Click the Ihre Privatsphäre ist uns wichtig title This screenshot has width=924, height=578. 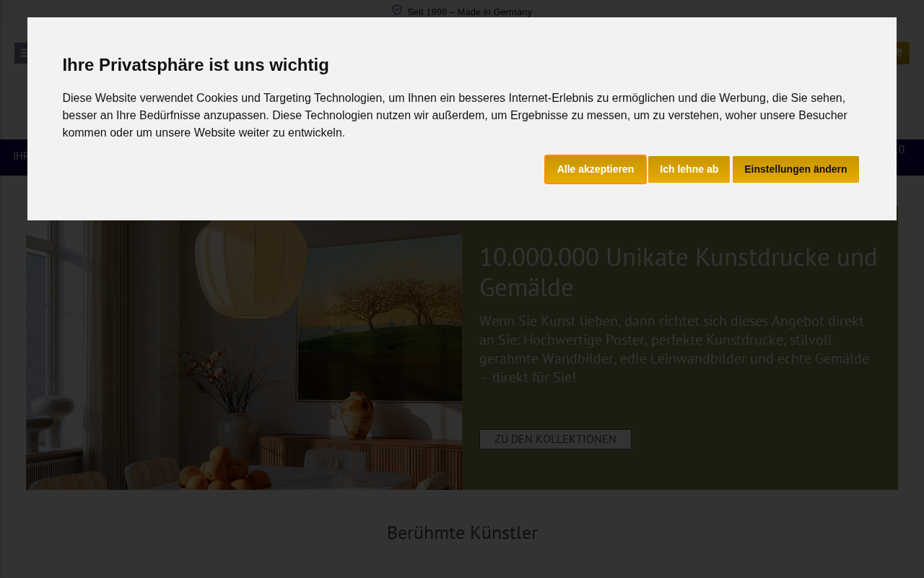[x=196, y=65]
